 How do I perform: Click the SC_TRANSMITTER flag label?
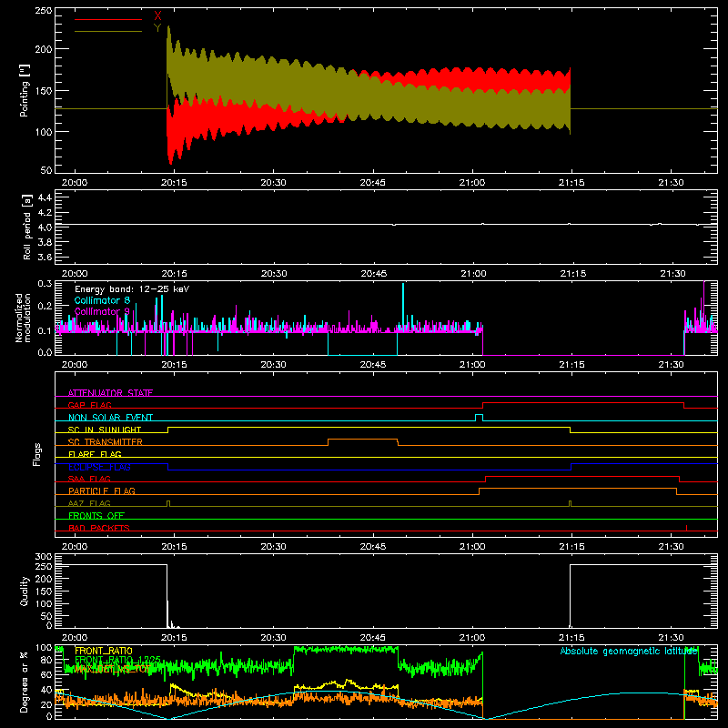[x=106, y=442]
